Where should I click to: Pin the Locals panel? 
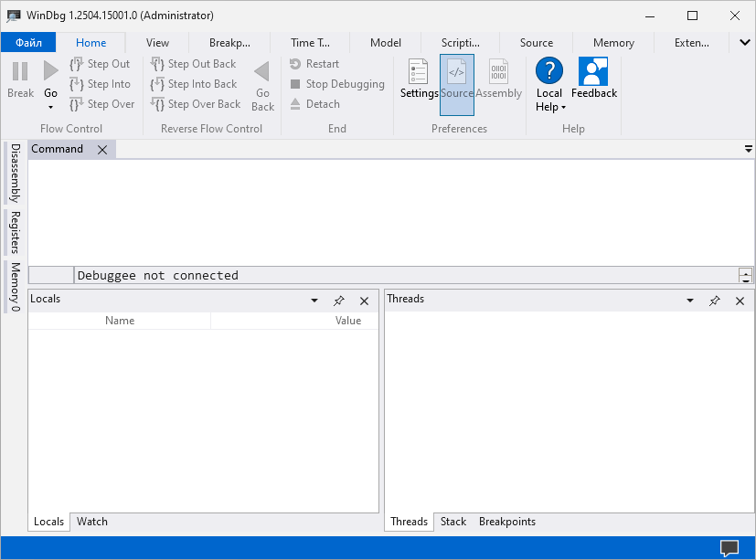(x=338, y=301)
